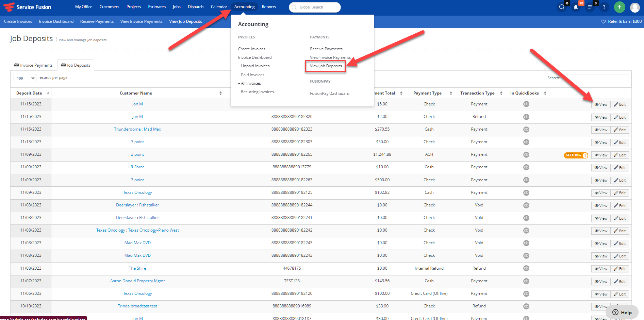Sort by In QuickBooks column
The height and width of the screenshot is (320, 644).
tap(527, 93)
